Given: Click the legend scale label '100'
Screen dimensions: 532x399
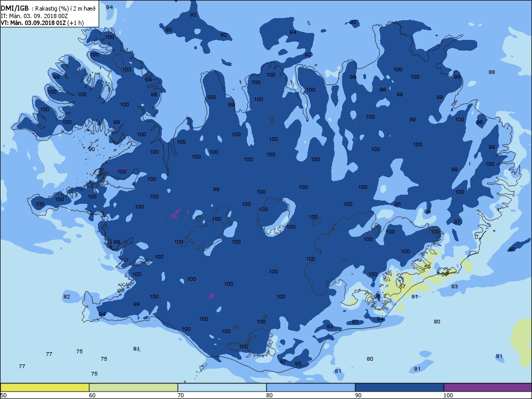Looking at the screenshot, I should [x=448, y=395].
